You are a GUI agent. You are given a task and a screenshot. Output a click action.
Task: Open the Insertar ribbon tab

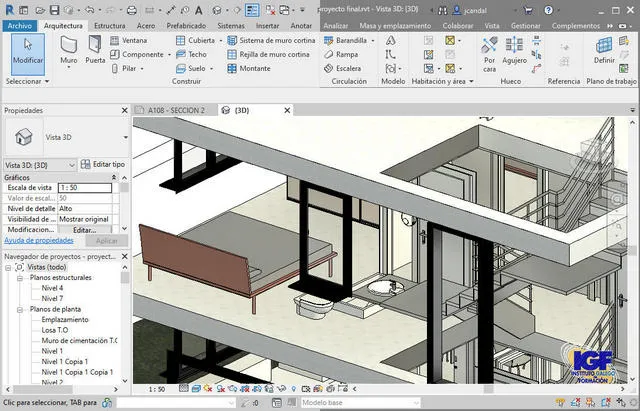point(267,26)
